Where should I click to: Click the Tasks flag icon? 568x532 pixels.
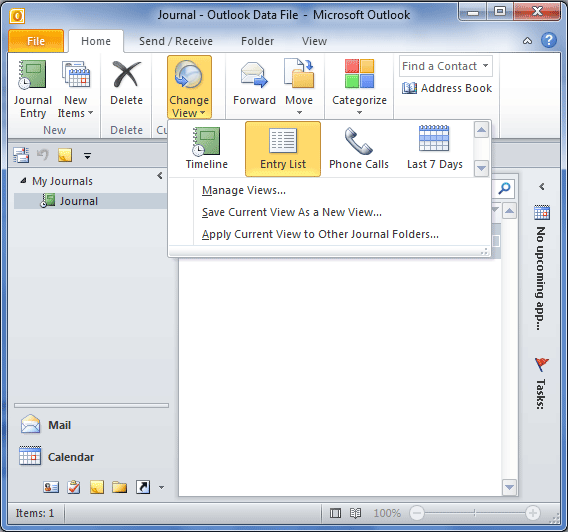[x=542, y=364]
